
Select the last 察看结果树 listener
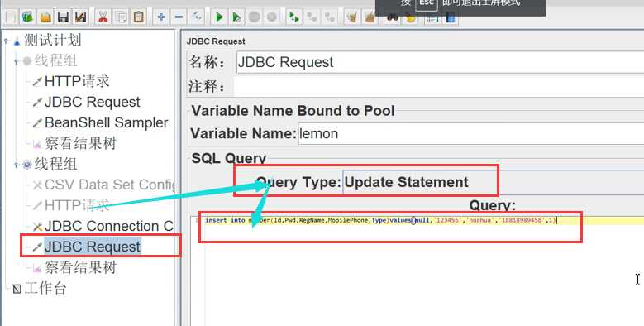click(80, 267)
